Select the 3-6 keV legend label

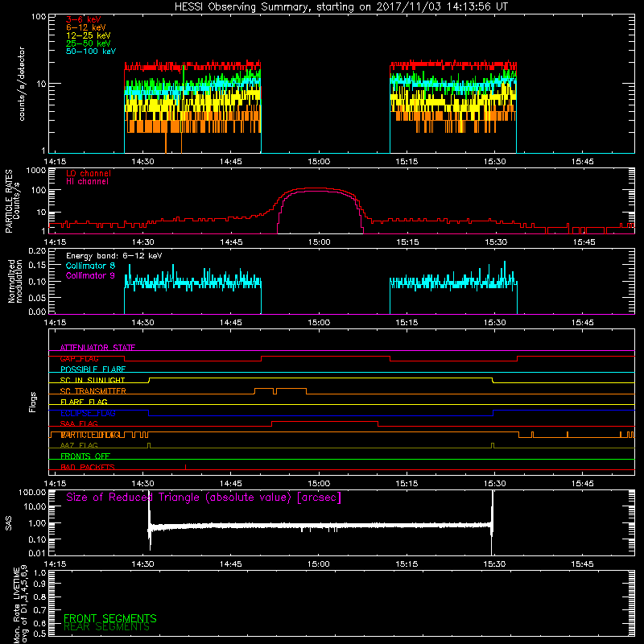click(84, 19)
